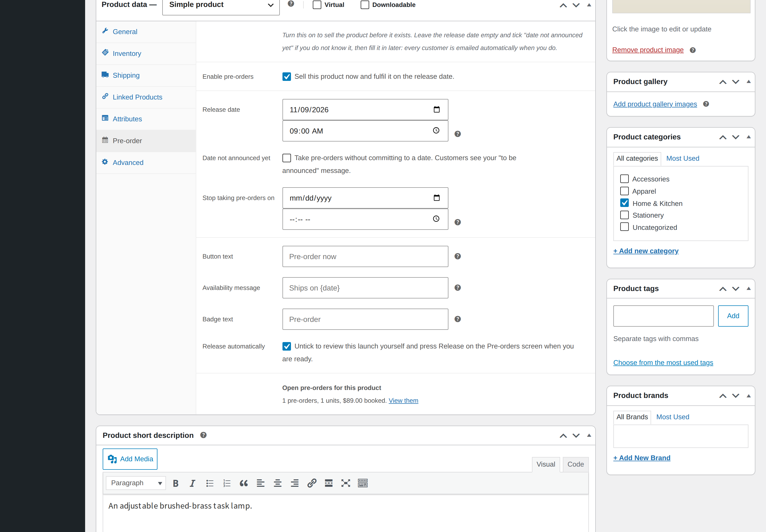
Task: Open the Inventory tab
Action: pos(146,54)
